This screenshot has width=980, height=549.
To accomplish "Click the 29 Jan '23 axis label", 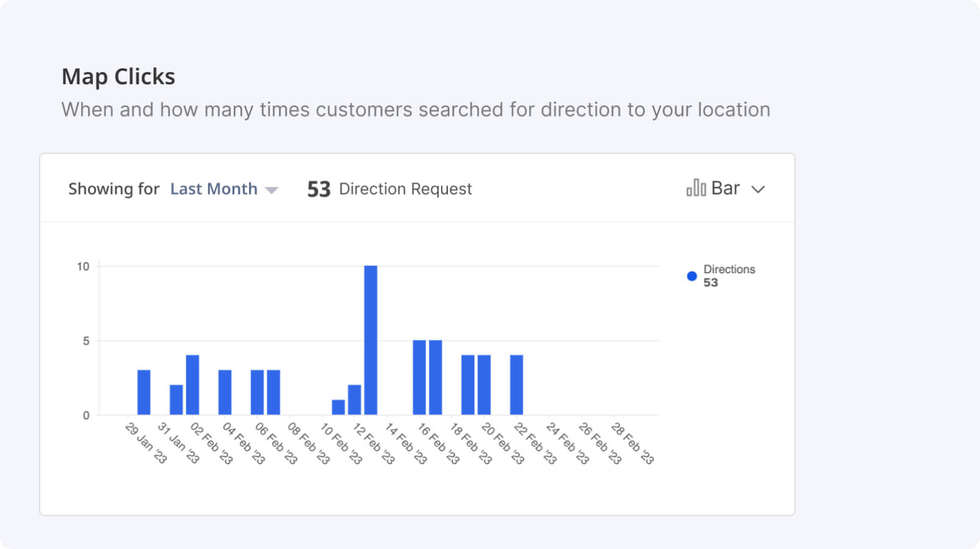I will coord(146,443).
